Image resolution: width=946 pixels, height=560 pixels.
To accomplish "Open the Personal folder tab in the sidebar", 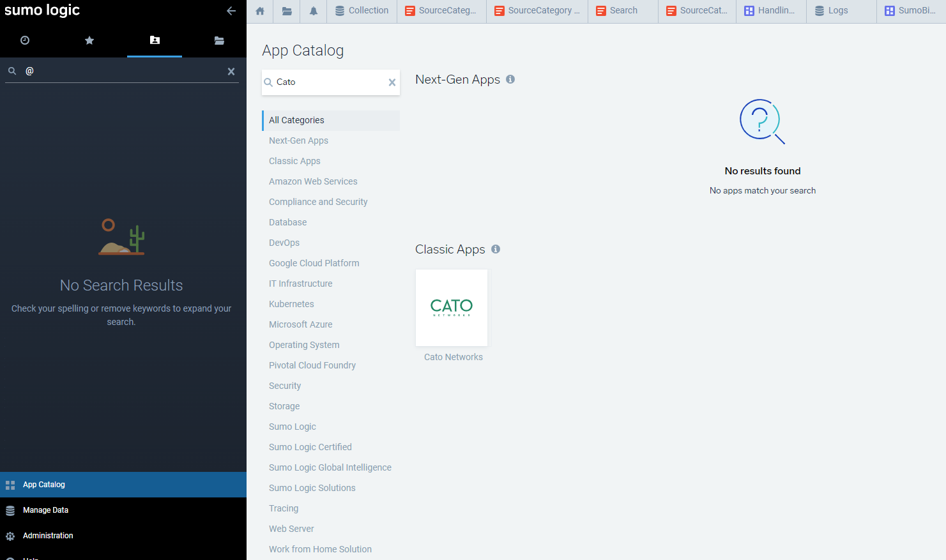I will pyautogui.click(x=154, y=40).
